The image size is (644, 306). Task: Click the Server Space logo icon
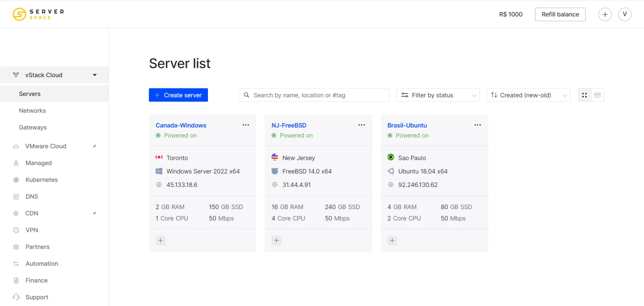point(18,14)
